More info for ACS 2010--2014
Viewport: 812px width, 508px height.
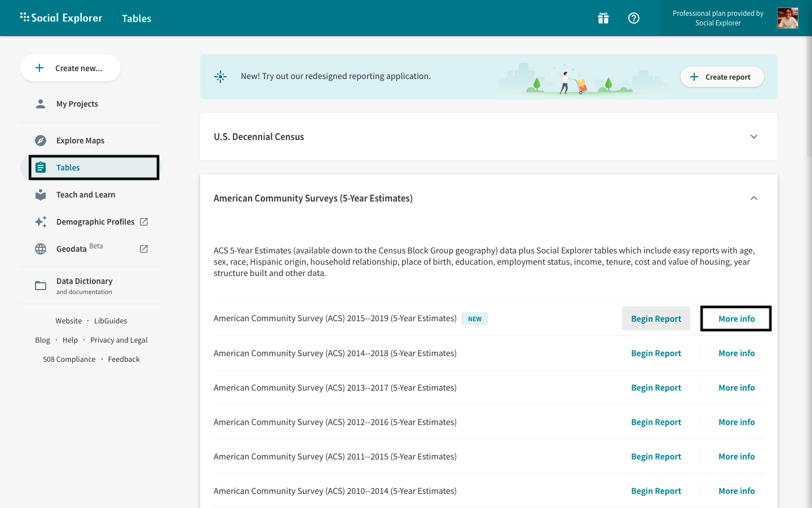(736, 491)
